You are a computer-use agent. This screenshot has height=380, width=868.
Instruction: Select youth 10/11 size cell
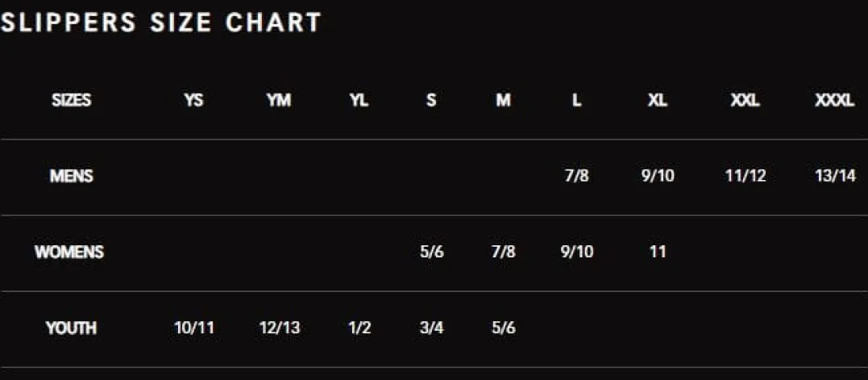point(193,328)
